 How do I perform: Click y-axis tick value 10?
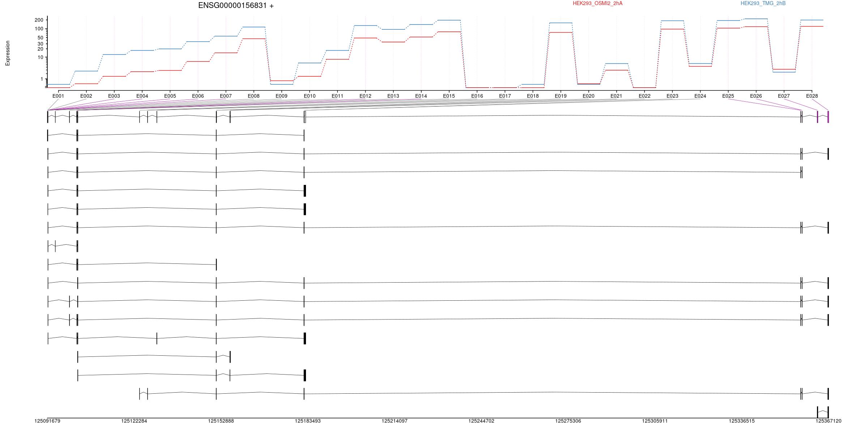(x=40, y=58)
